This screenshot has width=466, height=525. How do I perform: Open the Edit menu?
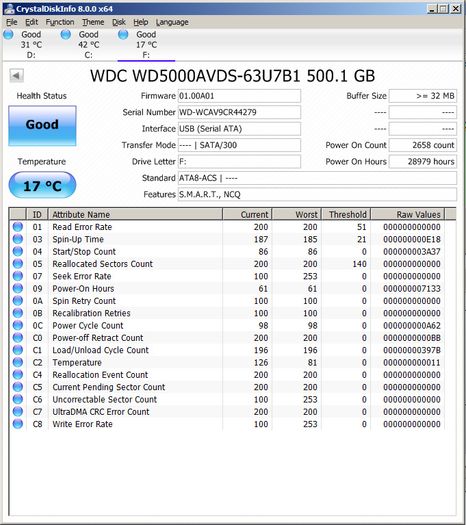(31, 22)
